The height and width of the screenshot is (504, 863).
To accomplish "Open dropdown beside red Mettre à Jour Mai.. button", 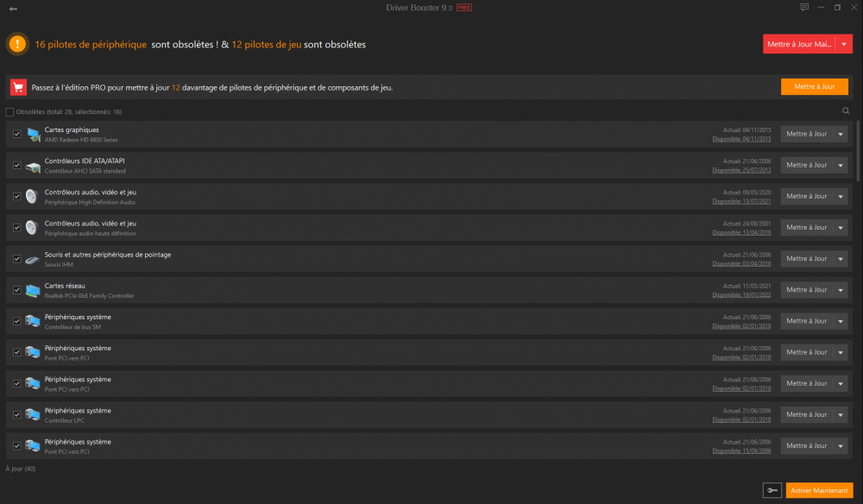I will 844,44.
